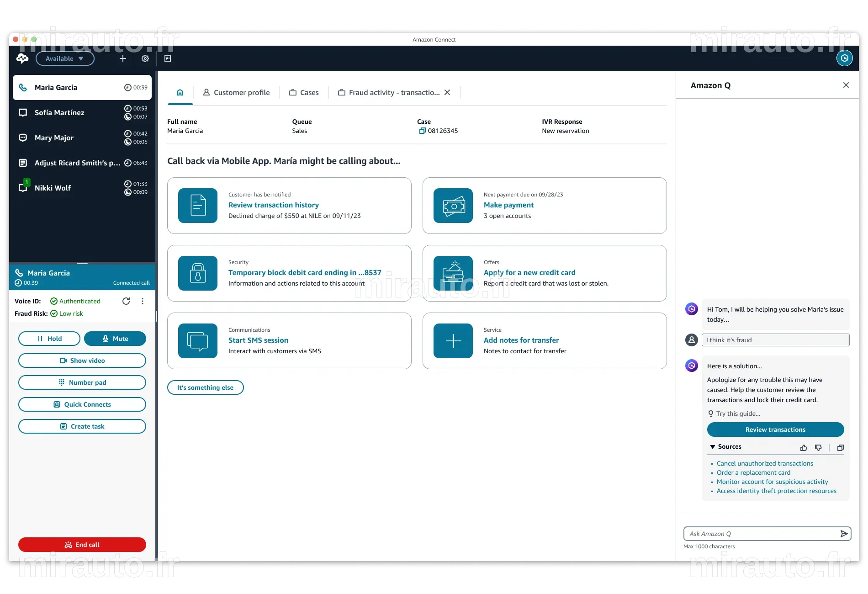
Task: Open the Number pad
Action: point(82,382)
